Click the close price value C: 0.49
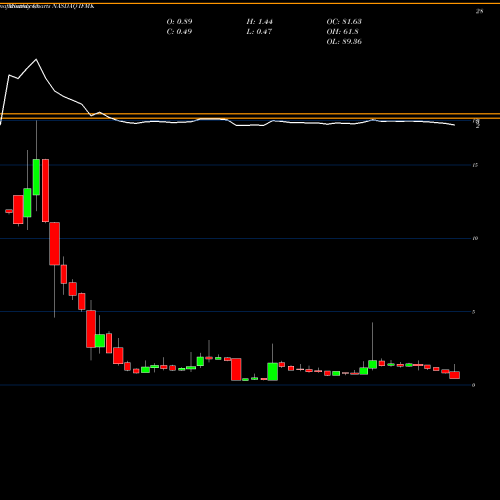 179,32
